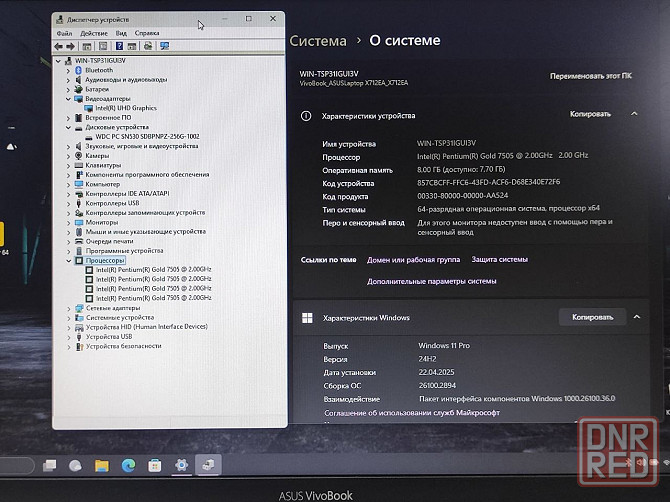Toggle the action pane toolbar icon
This screenshot has width=670, height=502.
[x=132, y=46]
